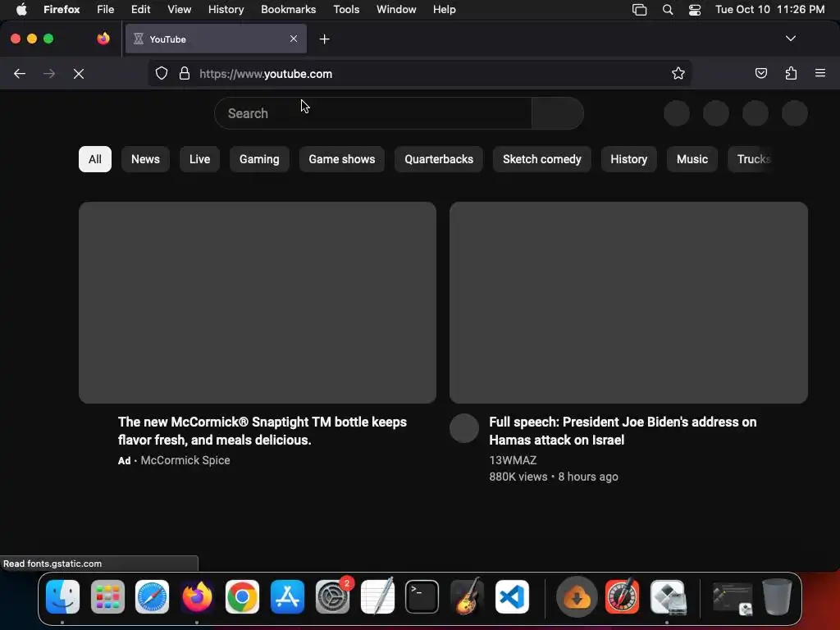Viewport: 840px width, 630px height.
Task: Open the Edit menu
Action: coord(140,9)
